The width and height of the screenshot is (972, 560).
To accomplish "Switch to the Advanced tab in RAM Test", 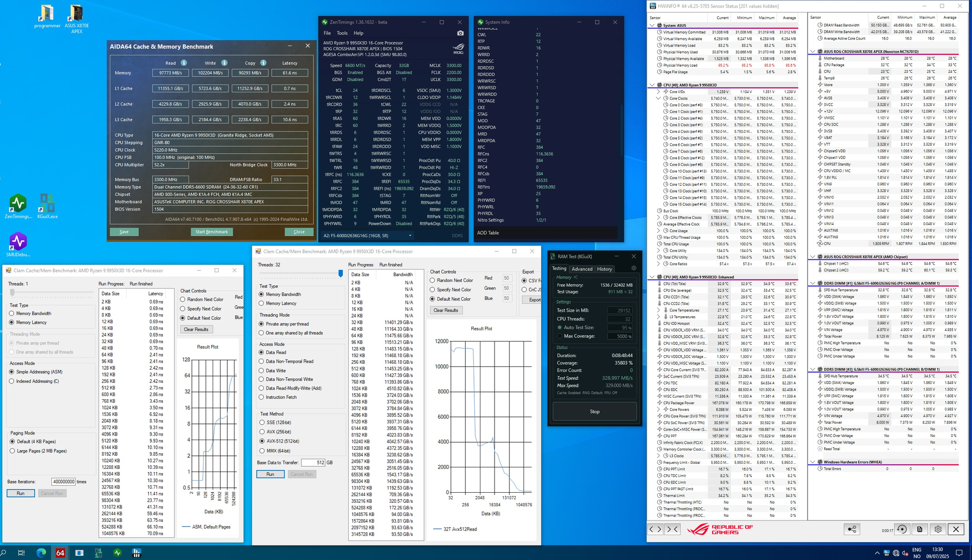I will 582,269.
